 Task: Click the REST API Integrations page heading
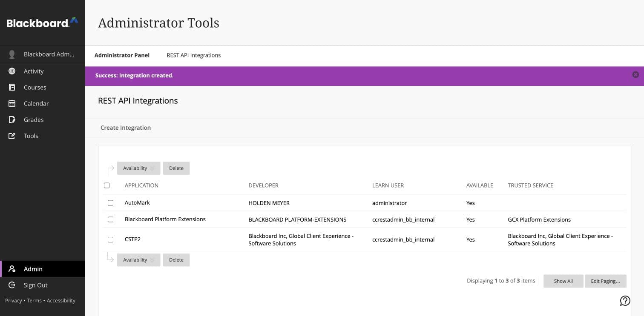(x=138, y=101)
